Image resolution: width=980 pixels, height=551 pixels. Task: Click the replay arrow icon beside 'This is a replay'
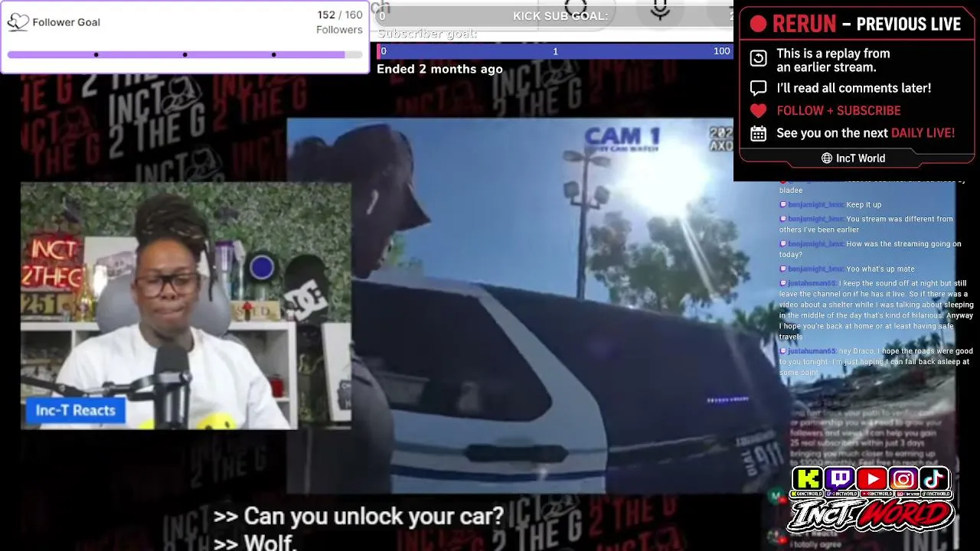tap(758, 59)
